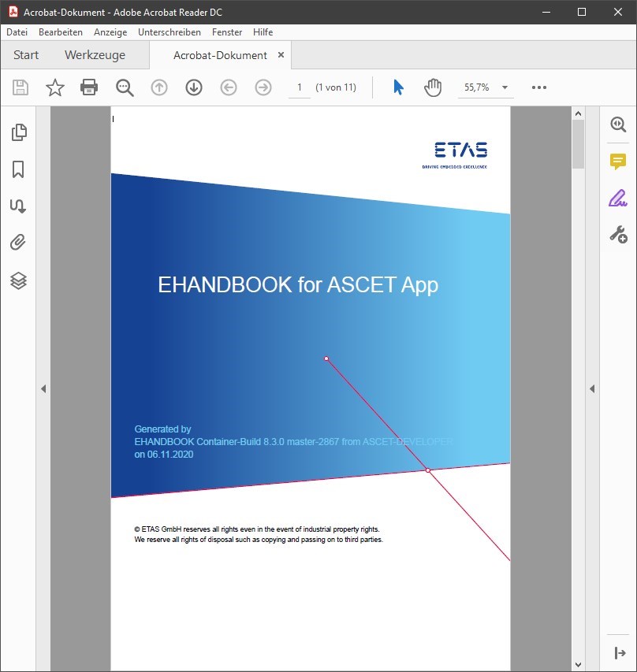Viewport: 637px width, 672px height.
Task: Open the Comment tool from the right sidebar
Action: (618, 162)
